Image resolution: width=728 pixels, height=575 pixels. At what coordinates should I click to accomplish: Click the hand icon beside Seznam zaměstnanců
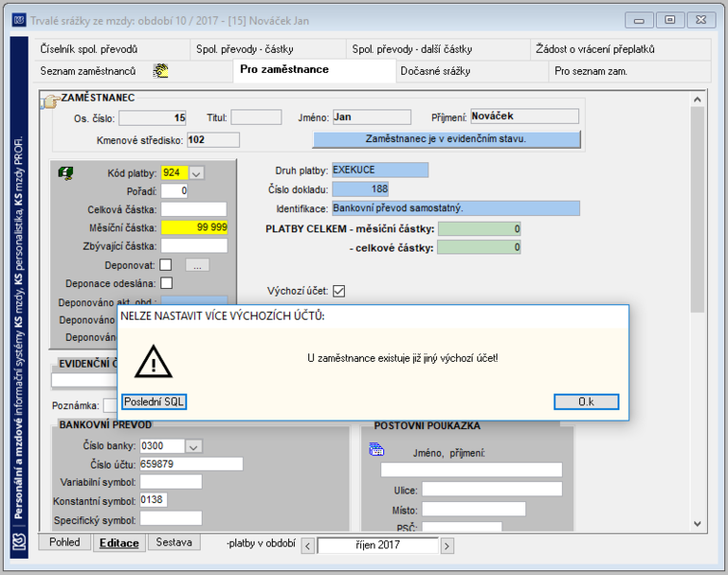click(160, 71)
